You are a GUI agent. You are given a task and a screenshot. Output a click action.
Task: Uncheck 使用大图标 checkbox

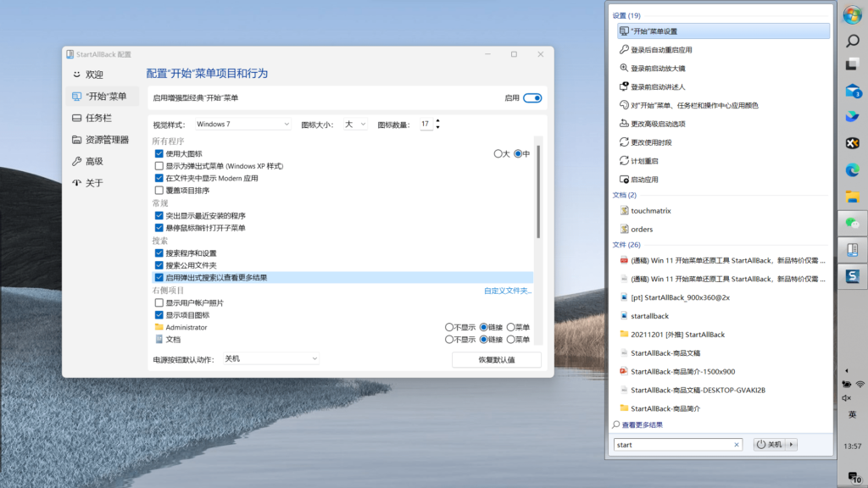click(x=159, y=154)
